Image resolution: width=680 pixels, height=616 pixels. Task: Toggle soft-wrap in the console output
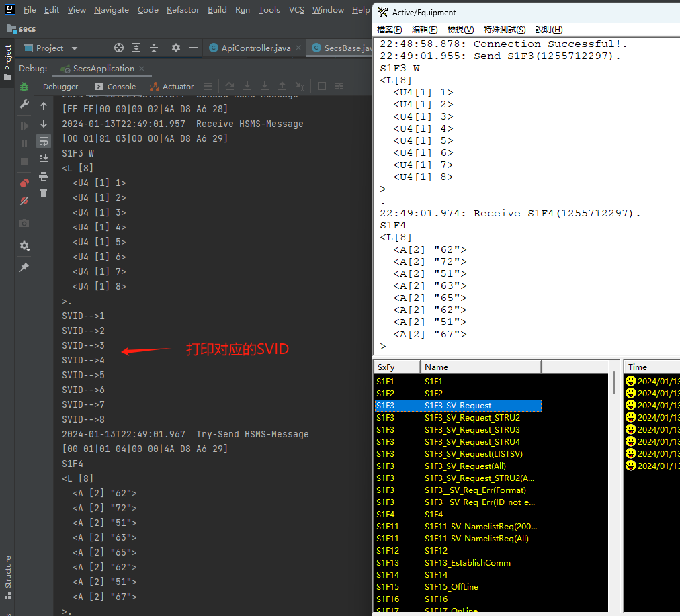tap(44, 142)
